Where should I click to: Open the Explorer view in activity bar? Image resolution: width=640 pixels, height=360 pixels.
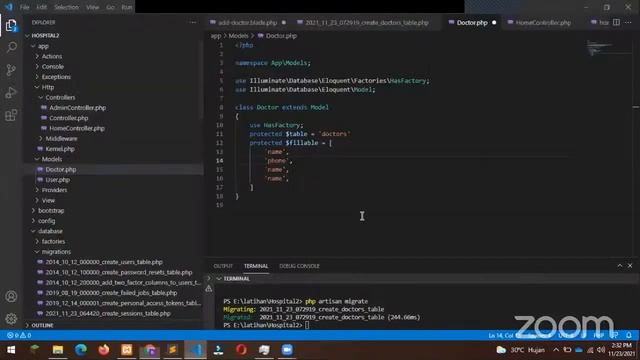click(x=11, y=26)
